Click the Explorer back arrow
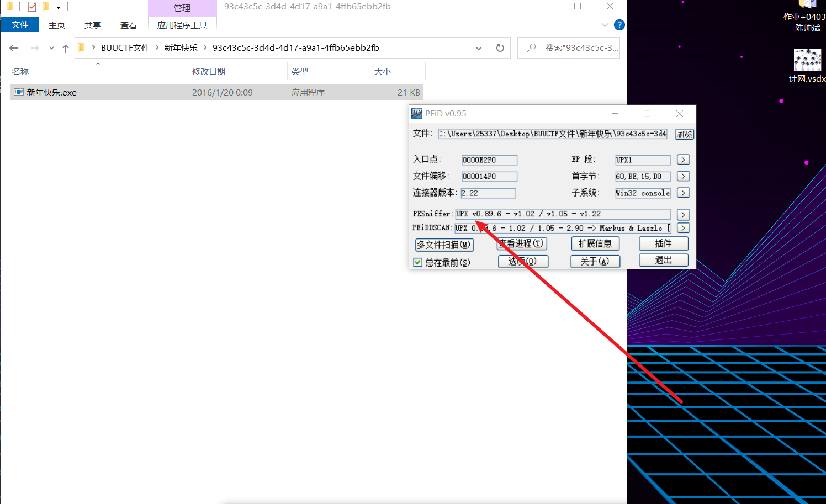 click(x=14, y=48)
